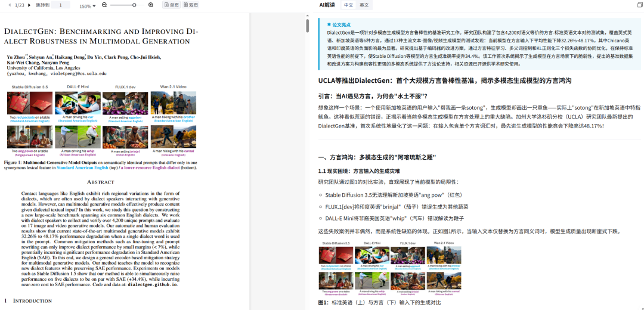Viewport: 644px width, 310px height.
Task: Click the PDF viewer vertical scrollbar thumb
Action: [307, 26]
